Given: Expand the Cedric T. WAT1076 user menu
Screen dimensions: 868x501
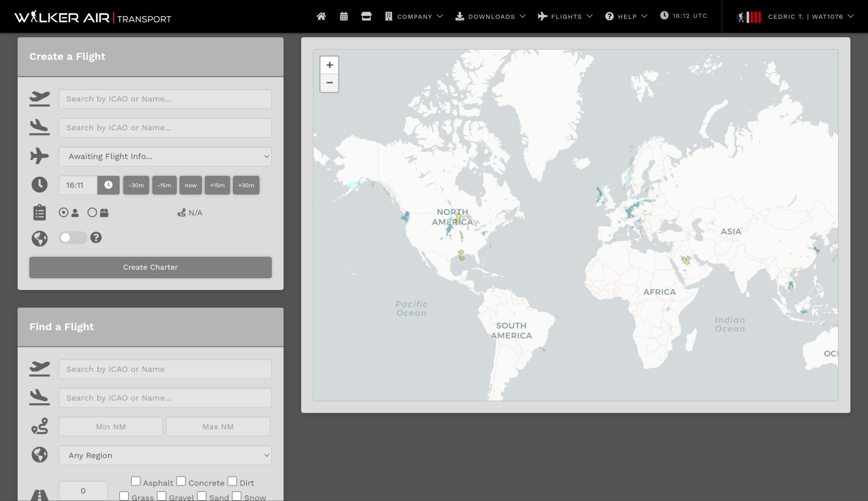Looking at the screenshot, I should (811, 17).
